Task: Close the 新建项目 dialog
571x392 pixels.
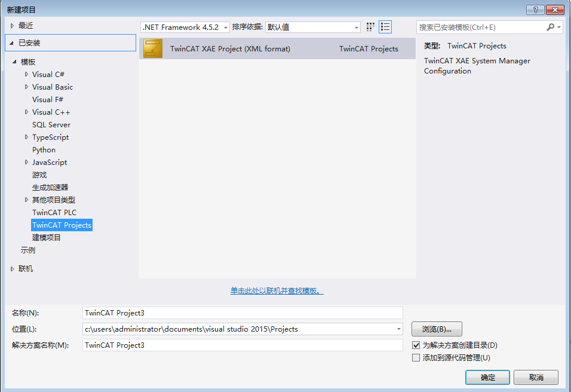Action: (555, 10)
